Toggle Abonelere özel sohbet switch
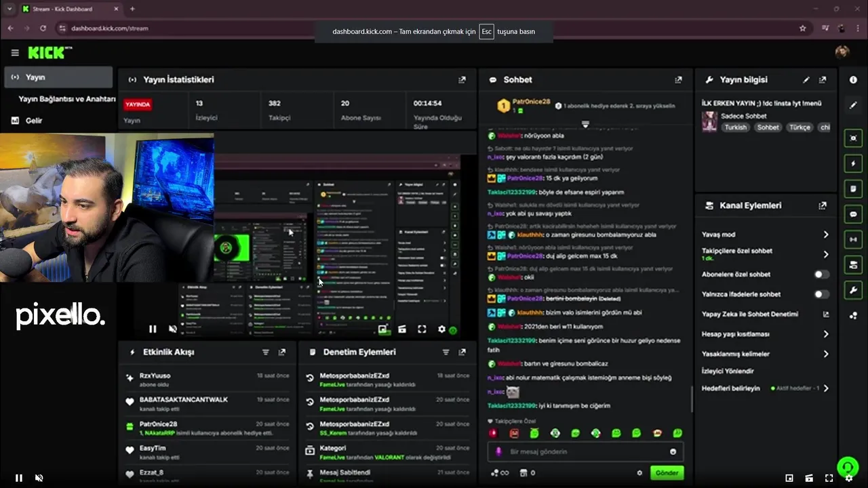The width and height of the screenshot is (868, 488). [821, 274]
